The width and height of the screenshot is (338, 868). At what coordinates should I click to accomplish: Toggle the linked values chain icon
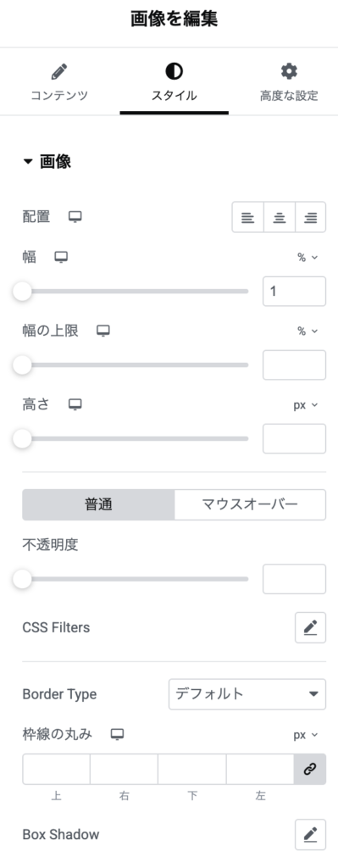(310, 769)
